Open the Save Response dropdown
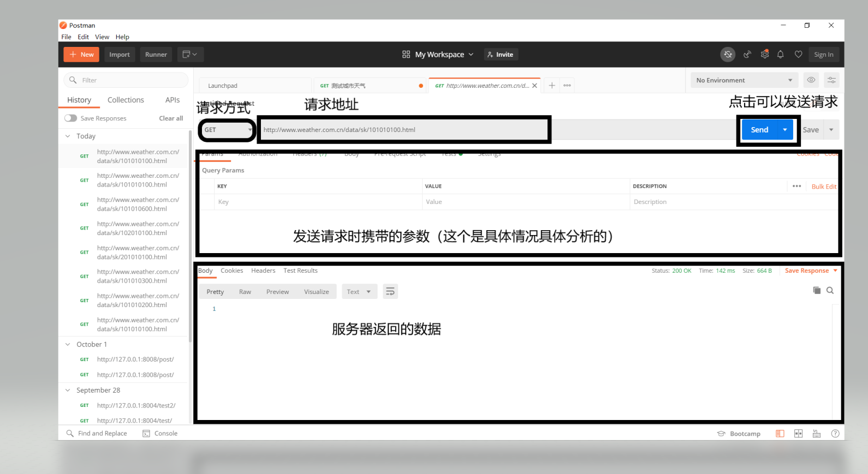This screenshot has width=868, height=474. (811, 271)
